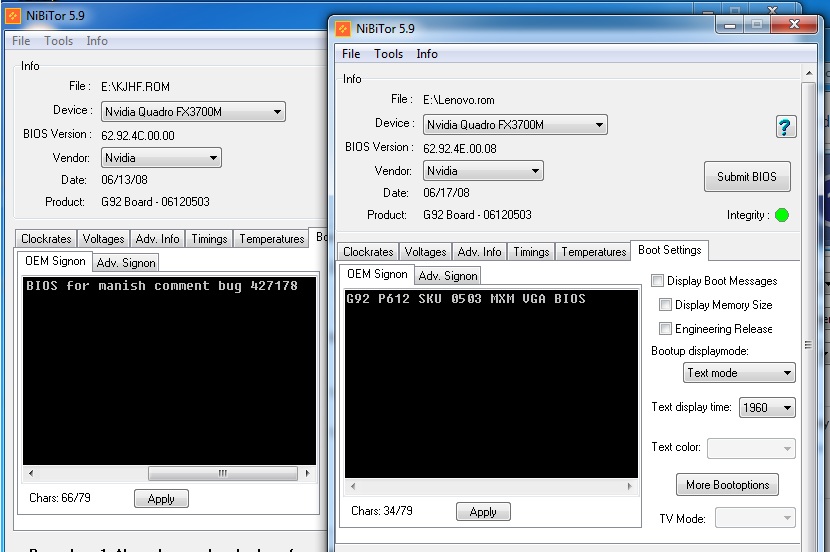Select OEM Signon tab in back window
Image resolution: width=830 pixels, height=552 pixels.
pyautogui.click(x=55, y=261)
